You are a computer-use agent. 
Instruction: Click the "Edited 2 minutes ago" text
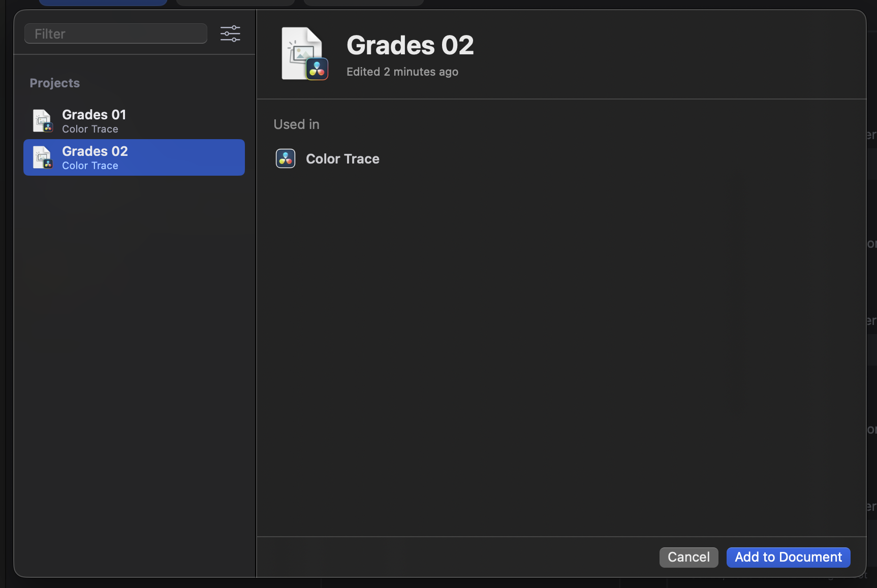(402, 72)
